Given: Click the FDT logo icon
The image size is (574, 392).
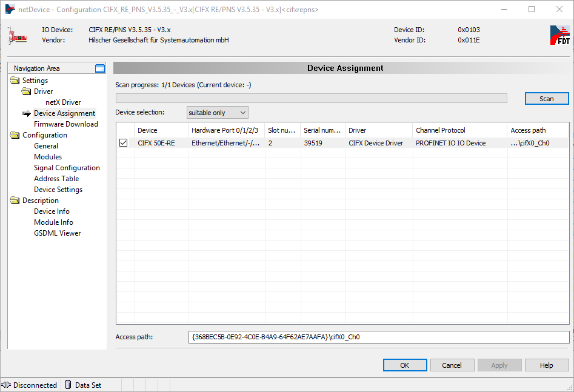Looking at the screenshot, I should click(559, 36).
